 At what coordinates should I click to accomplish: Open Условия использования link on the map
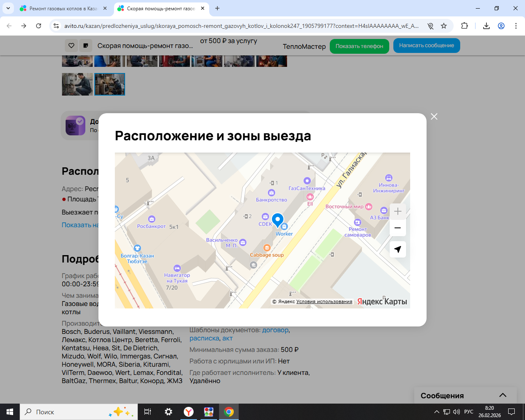[x=324, y=301]
